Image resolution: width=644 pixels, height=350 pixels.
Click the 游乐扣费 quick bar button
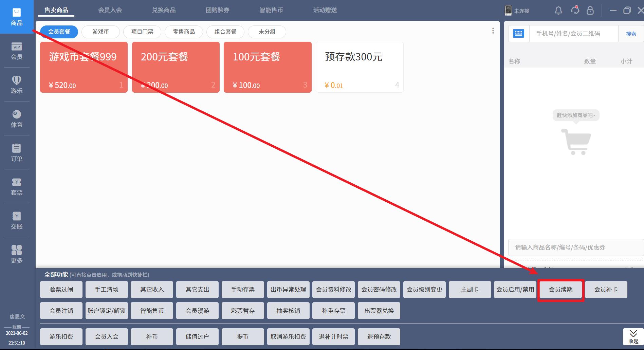61,337
